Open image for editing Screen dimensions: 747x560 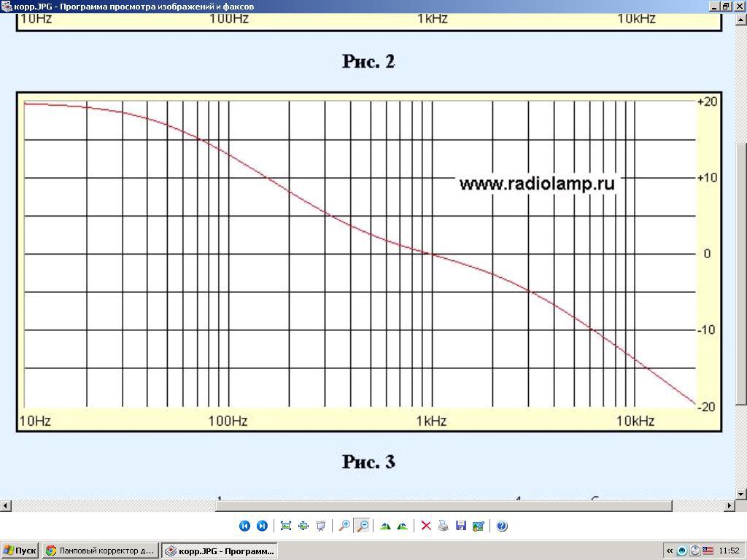(478, 526)
